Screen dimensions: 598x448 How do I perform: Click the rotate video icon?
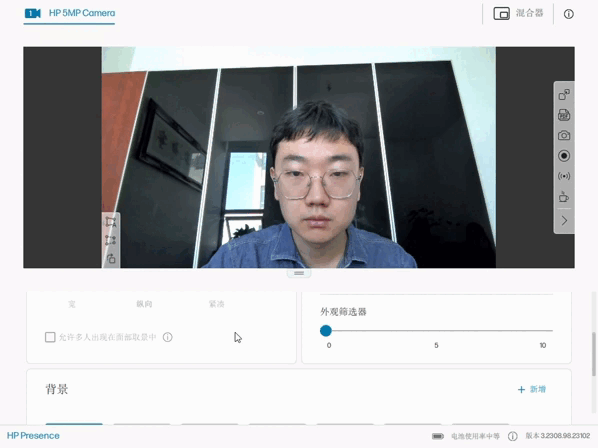[111, 259]
